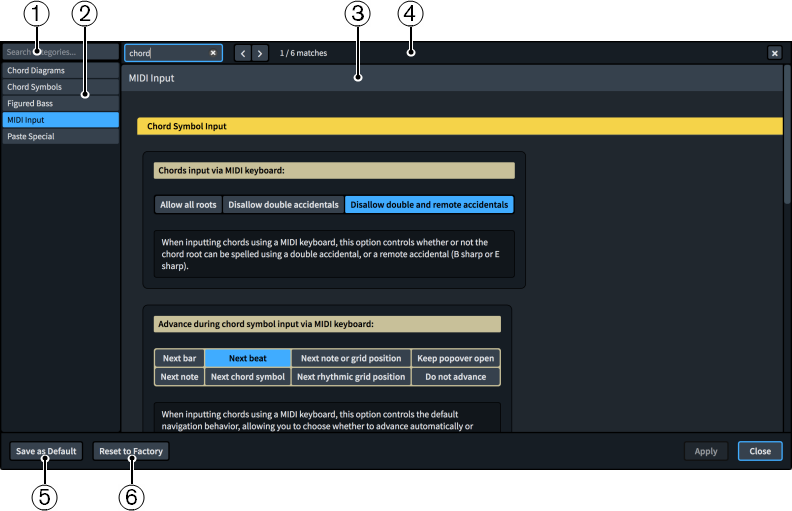Select the MIDI Input category
The height and width of the screenshot is (511, 792).
[61, 120]
